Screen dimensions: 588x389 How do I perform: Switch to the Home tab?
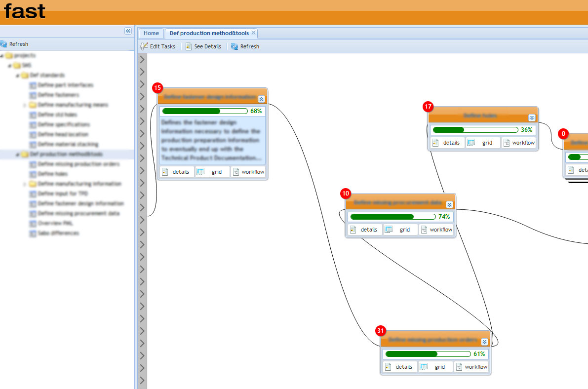pyautogui.click(x=151, y=33)
